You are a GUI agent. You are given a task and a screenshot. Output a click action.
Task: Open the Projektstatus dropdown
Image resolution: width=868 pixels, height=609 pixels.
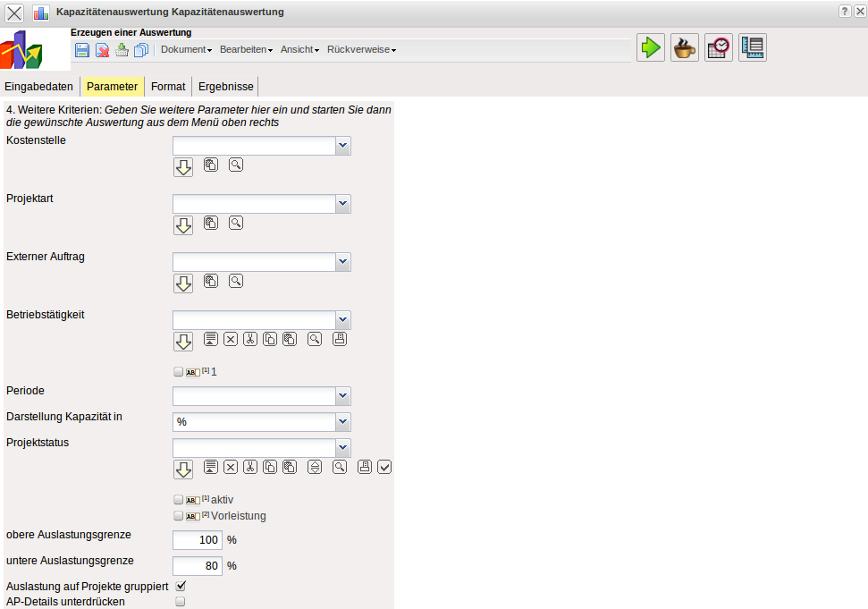343,448
